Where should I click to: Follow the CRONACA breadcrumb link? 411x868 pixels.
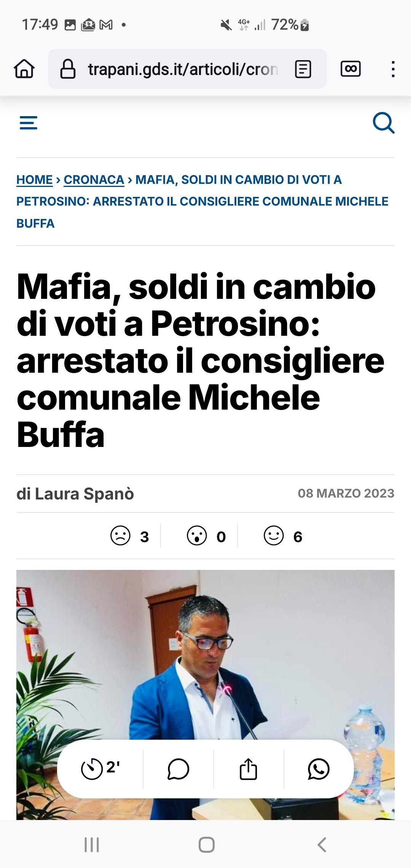(94, 179)
